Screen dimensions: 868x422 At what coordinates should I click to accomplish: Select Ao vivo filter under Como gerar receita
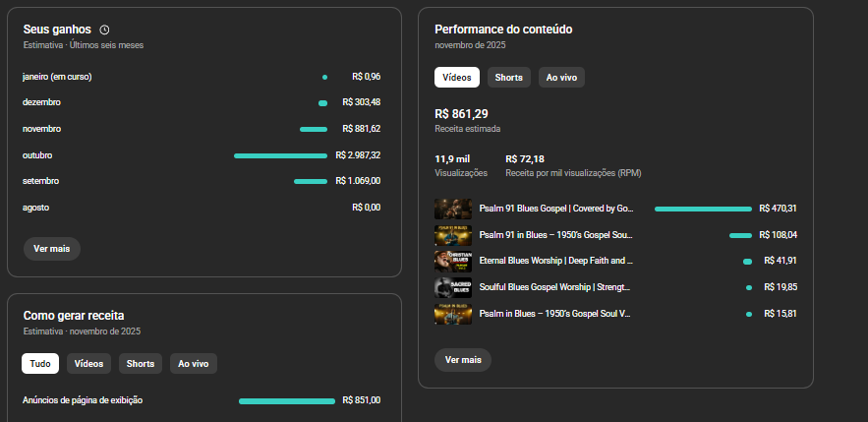[x=194, y=364]
